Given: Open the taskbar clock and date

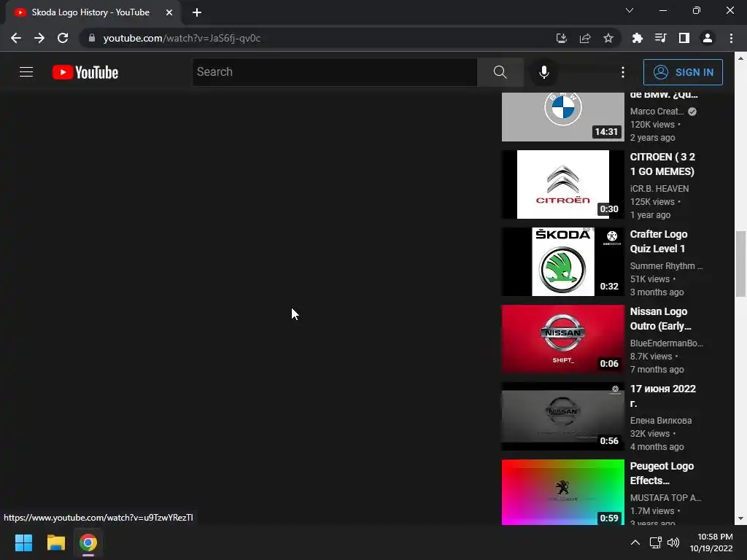Looking at the screenshot, I should click(711, 542).
